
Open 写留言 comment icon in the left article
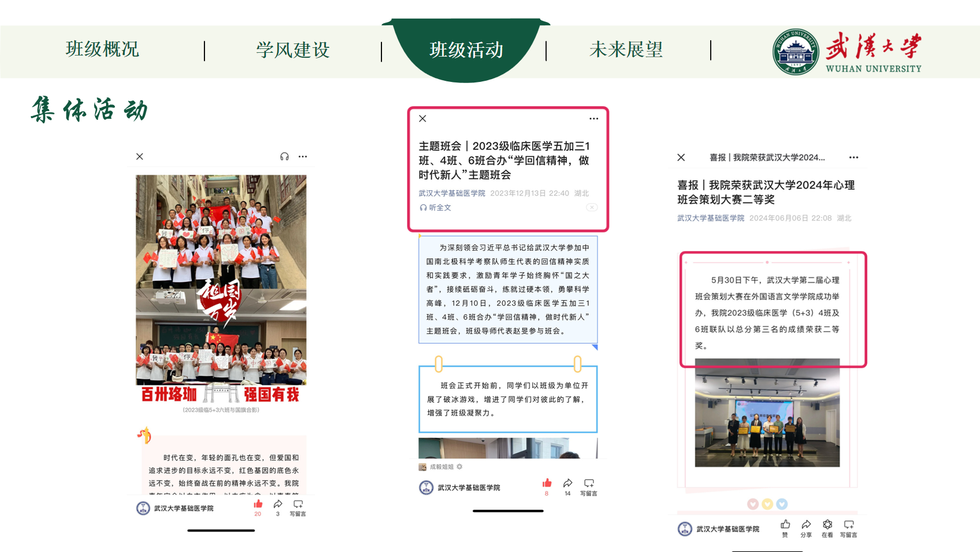tap(298, 504)
